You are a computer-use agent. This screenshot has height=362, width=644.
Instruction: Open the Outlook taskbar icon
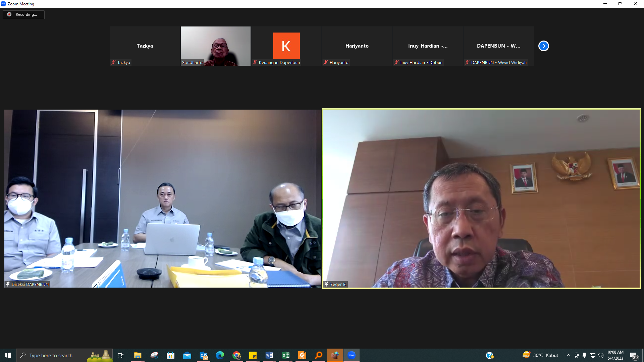[204, 355]
